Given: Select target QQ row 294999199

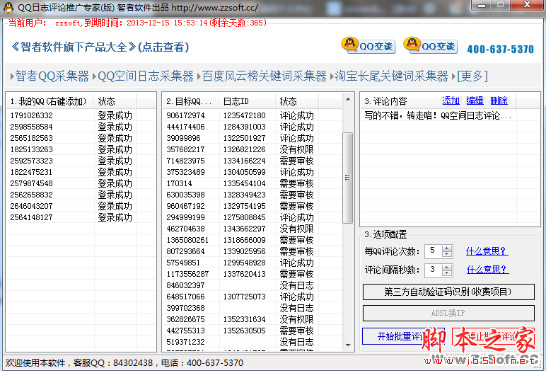Looking at the screenshot, I should tap(252, 217).
